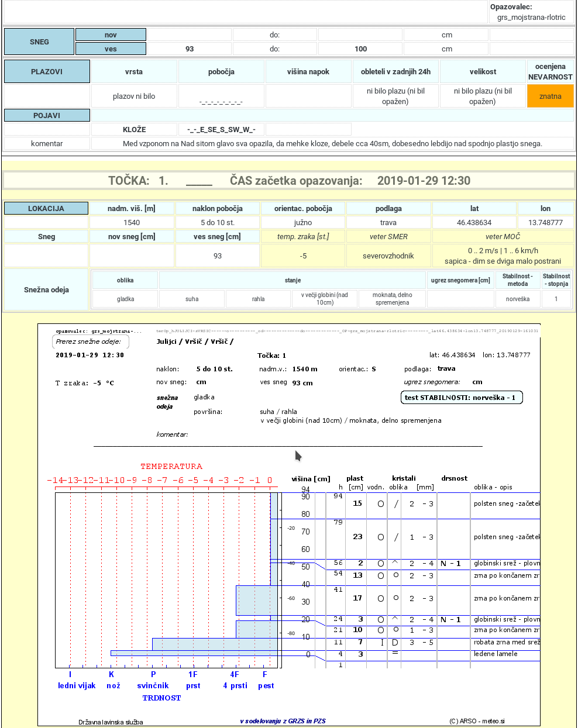Select the observation time '2019-01-29 12:30' in heading
Viewport: 578px width, 728px height.
pyautogui.click(x=424, y=181)
